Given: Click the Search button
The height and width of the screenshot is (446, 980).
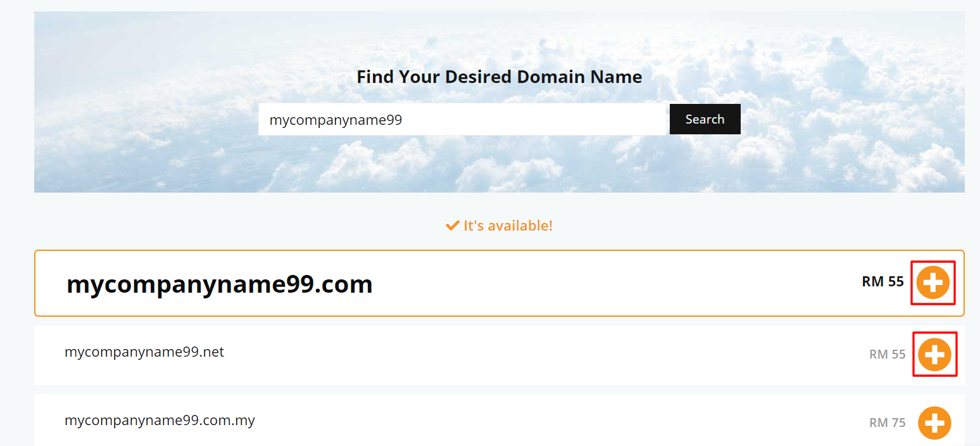Looking at the screenshot, I should [x=705, y=119].
